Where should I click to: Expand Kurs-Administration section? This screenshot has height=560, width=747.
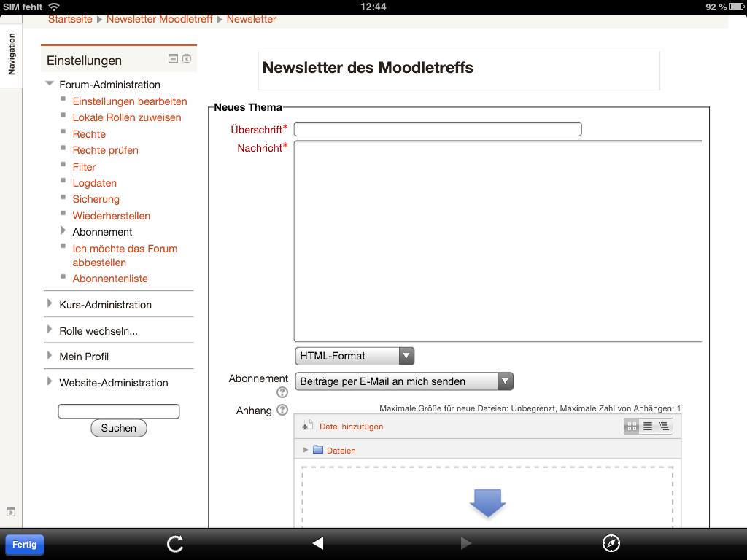(x=49, y=303)
